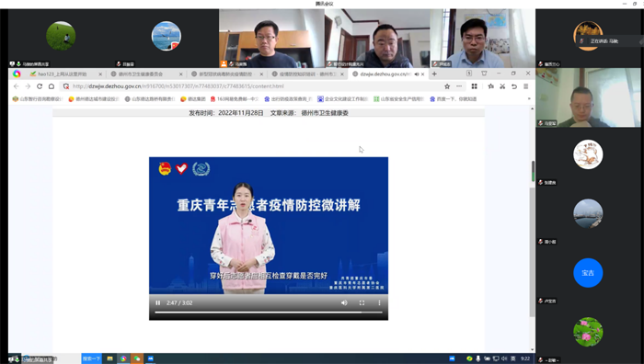
Task: Open the browser hamburger menu
Action: 525,86
